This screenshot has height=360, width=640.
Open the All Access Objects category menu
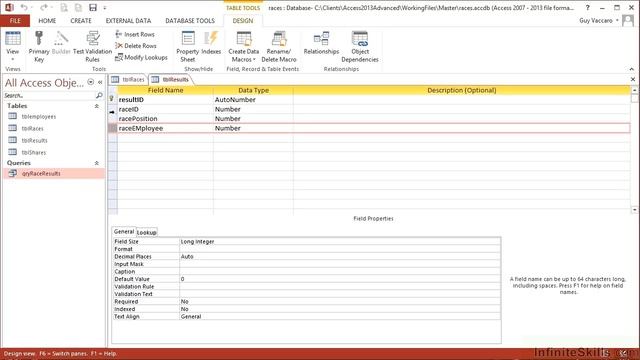pyautogui.click(x=91, y=82)
